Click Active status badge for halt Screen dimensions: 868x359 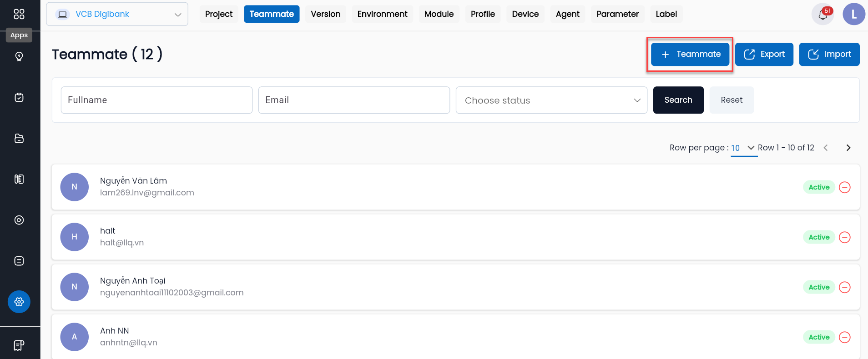819,237
